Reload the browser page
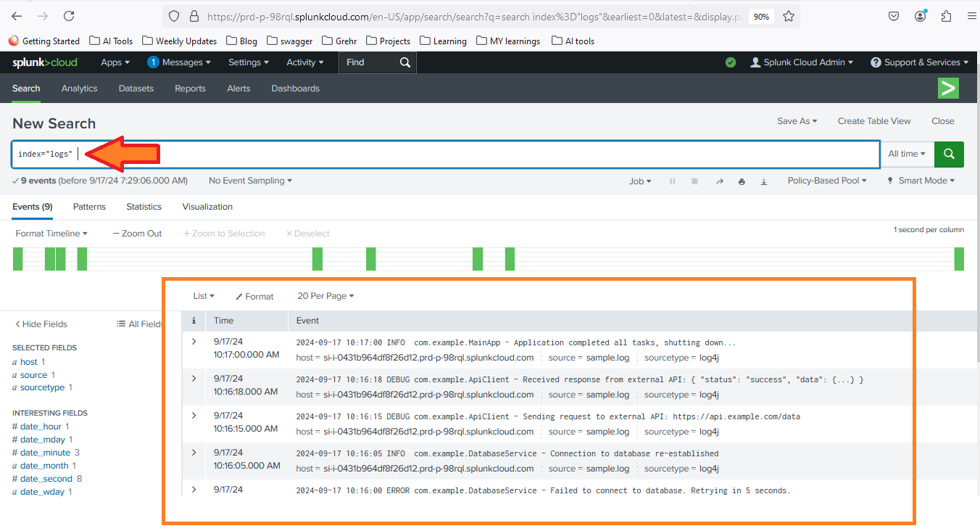Image resolution: width=980 pixels, height=531 pixels. pyautogui.click(x=69, y=16)
